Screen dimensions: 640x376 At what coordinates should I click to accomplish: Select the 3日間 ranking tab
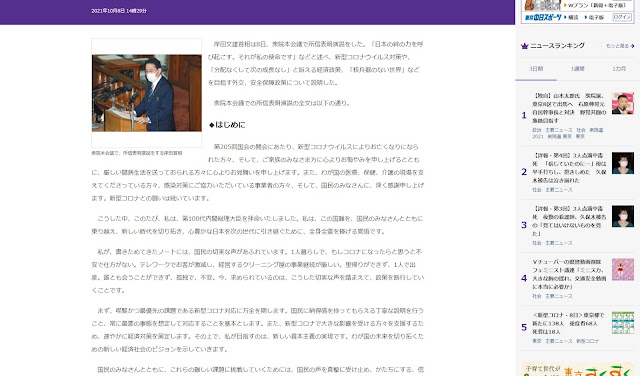point(536,69)
